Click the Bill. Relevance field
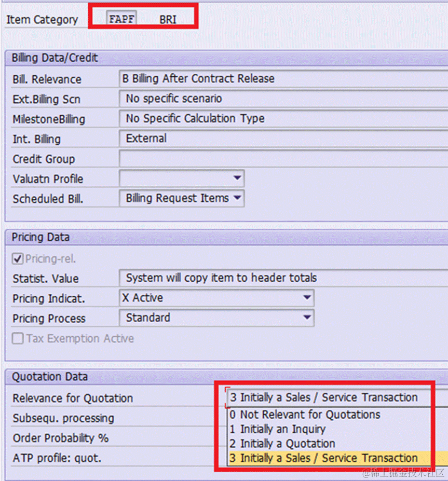The height and width of the screenshot is (481, 448). point(283,78)
